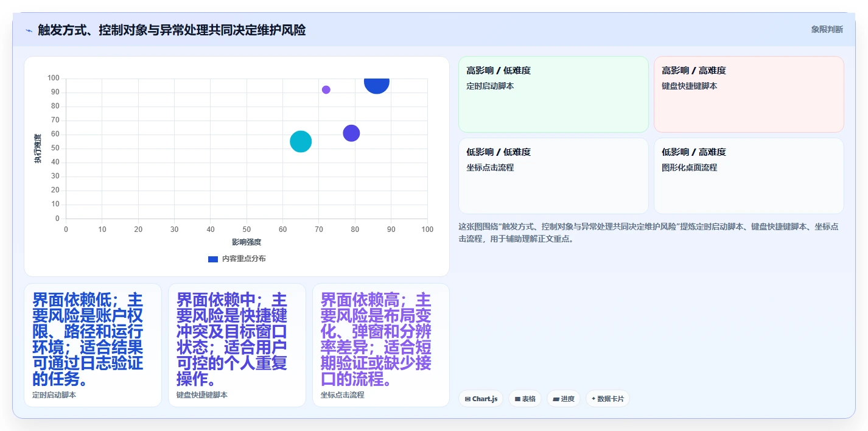Image resolution: width=868 pixels, height=431 pixels.
Task: Click the y-axis tick label 60
Action: 55,134
